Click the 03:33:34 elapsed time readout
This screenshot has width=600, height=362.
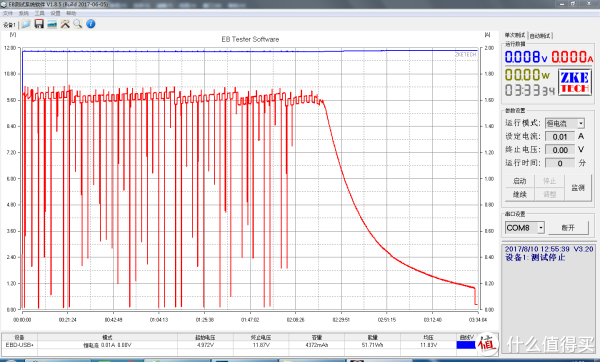point(530,90)
